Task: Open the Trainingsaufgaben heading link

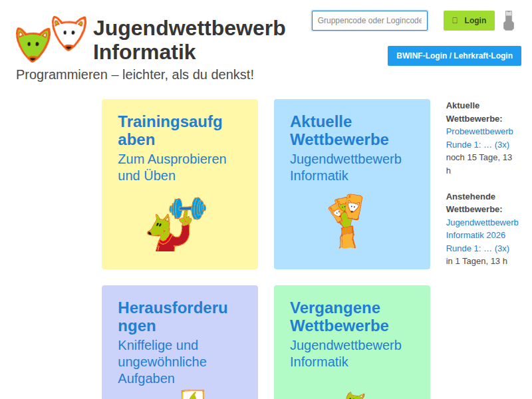Action: tap(170, 130)
